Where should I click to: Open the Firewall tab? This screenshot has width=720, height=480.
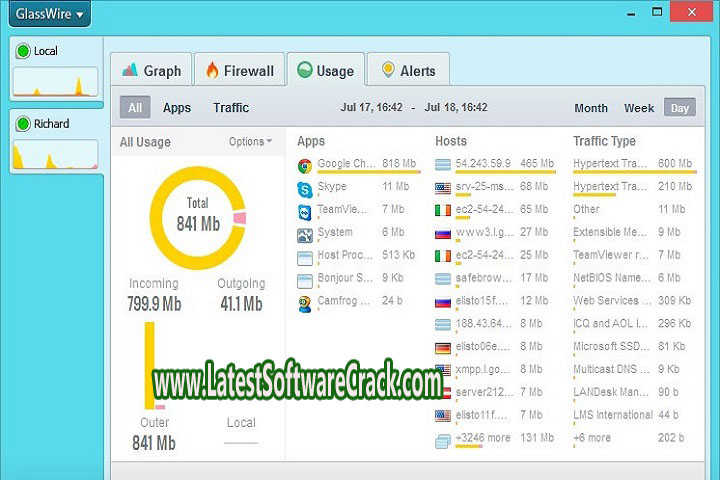[x=240, y=71]
